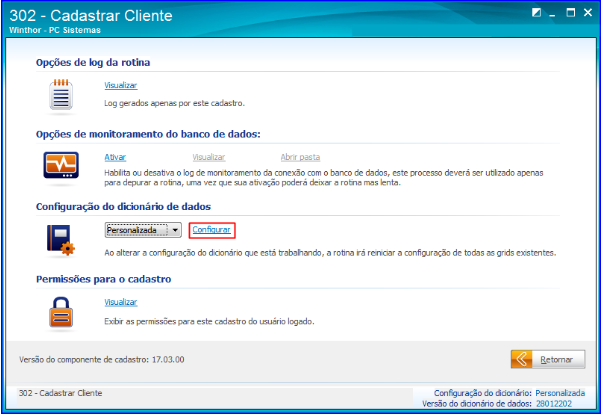Click Personalizada value in status bar
The width and height of the screenshot is (603, 416).
560,393
